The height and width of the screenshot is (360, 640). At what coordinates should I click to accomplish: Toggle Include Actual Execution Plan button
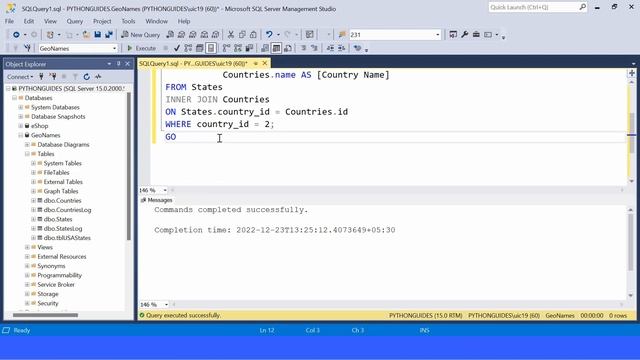[x=227, y=48]
